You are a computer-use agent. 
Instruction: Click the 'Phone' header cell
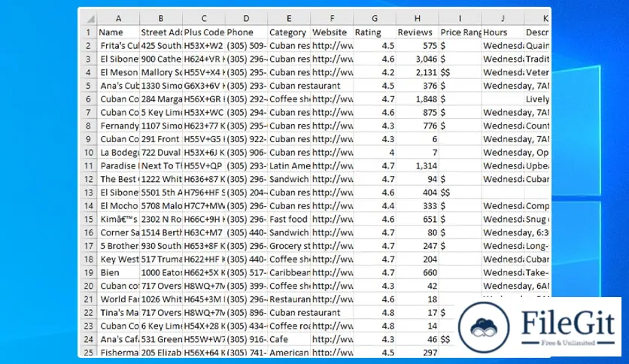tap(246, 32)
